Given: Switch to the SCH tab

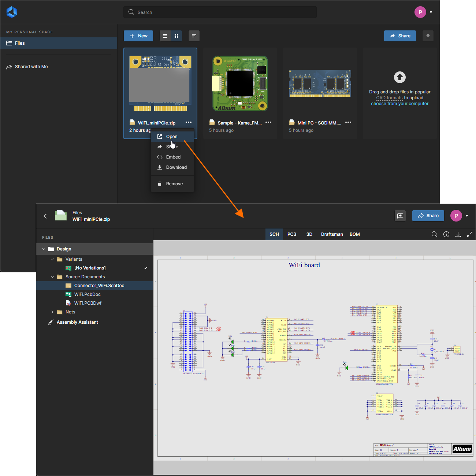Looking at the screenshot, I should (x=274, y=234).
